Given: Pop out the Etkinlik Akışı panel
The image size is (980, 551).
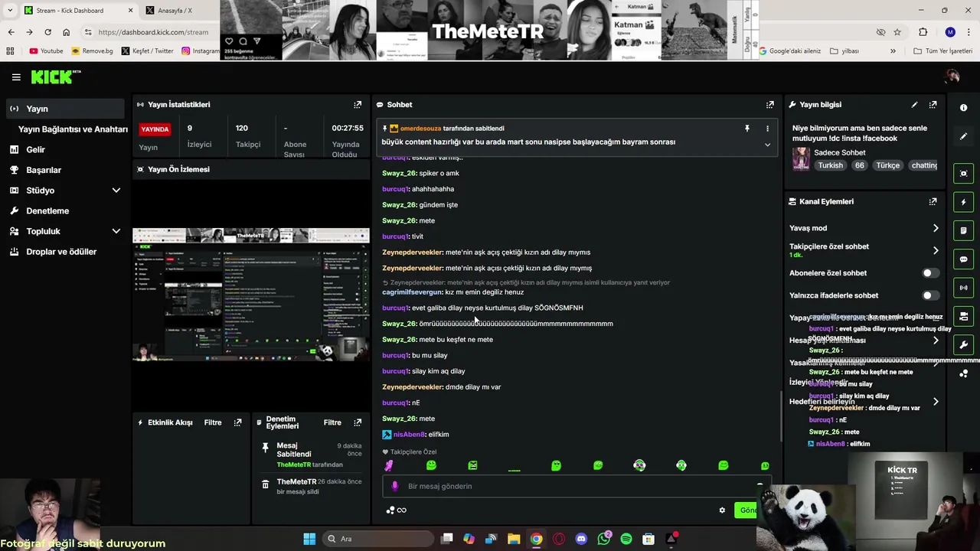Looking at the screenshot, I should point(238,422).
